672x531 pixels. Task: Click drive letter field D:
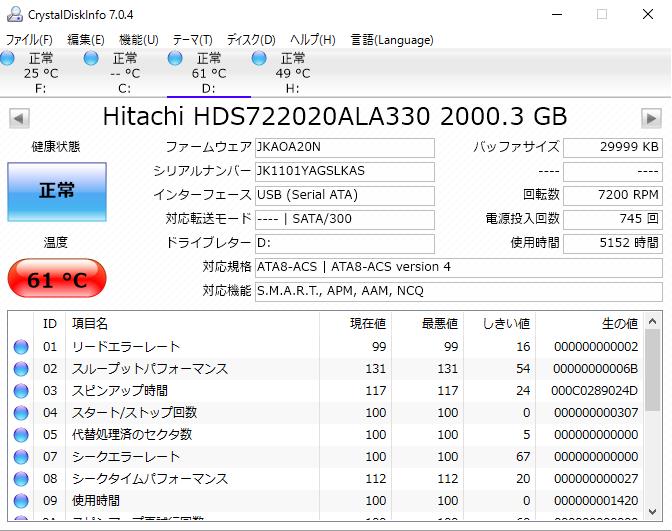click(345, 243)
